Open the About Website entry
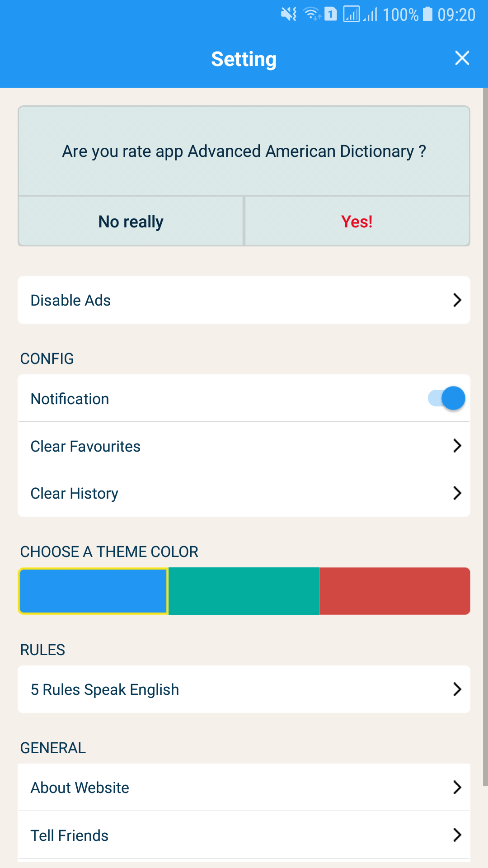 244,788
